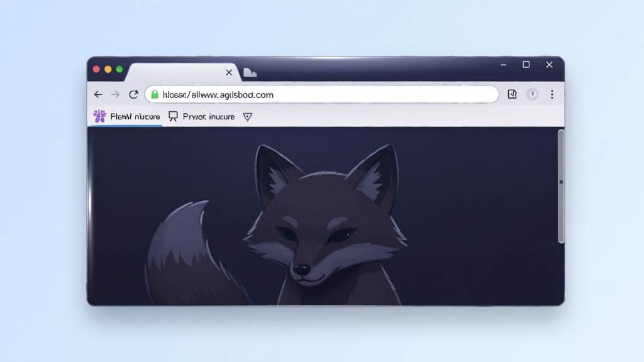This screenshot has width=644, height=362.
Task: Select the active blank tab
Action: coord(182,72)
